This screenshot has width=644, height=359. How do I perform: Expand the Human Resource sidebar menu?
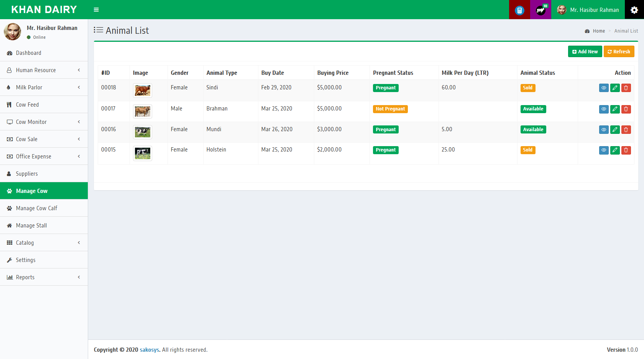(44, 70)
